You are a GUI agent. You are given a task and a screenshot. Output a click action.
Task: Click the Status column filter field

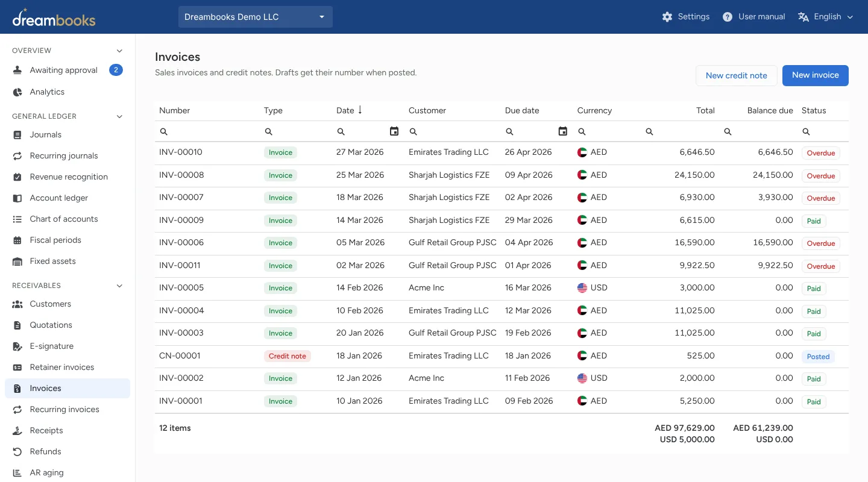(823, 131)
